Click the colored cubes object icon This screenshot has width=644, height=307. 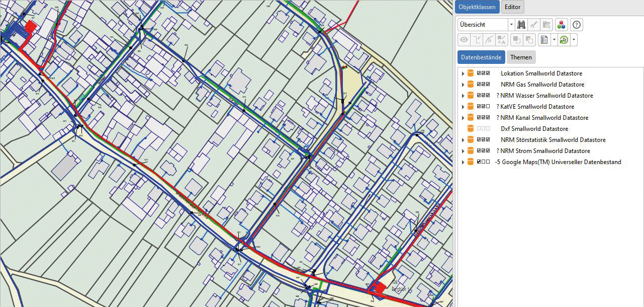click(x=562, y=24)
